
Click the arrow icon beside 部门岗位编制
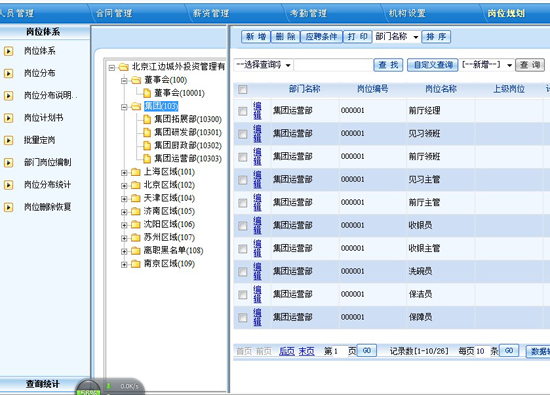click(8, 162)
